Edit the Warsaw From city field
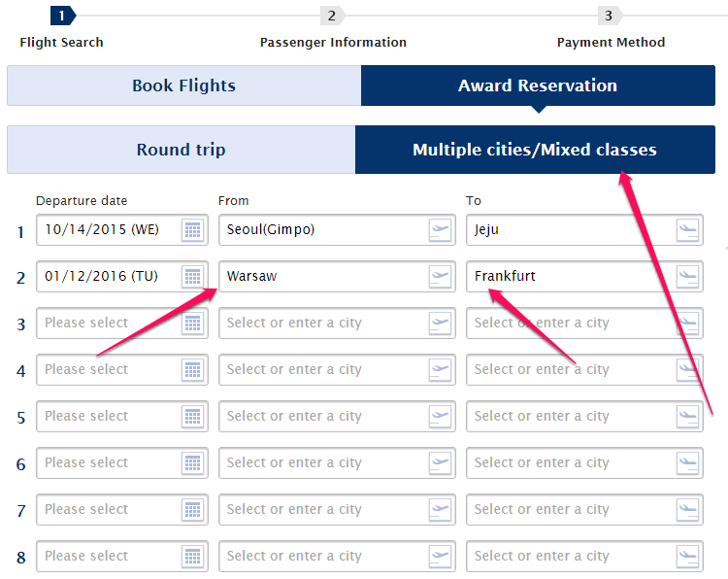Screen dimensions: 728x579 pyautogui.click(x=337, y=277)
